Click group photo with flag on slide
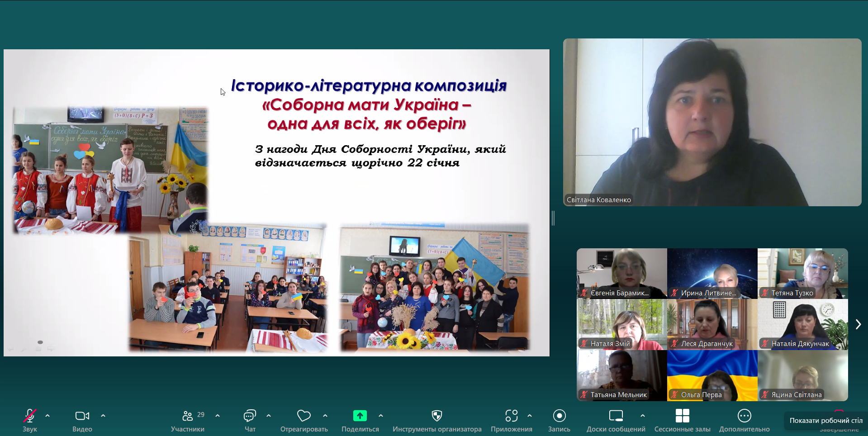868x436 pixels. click(x=434, y=287)
